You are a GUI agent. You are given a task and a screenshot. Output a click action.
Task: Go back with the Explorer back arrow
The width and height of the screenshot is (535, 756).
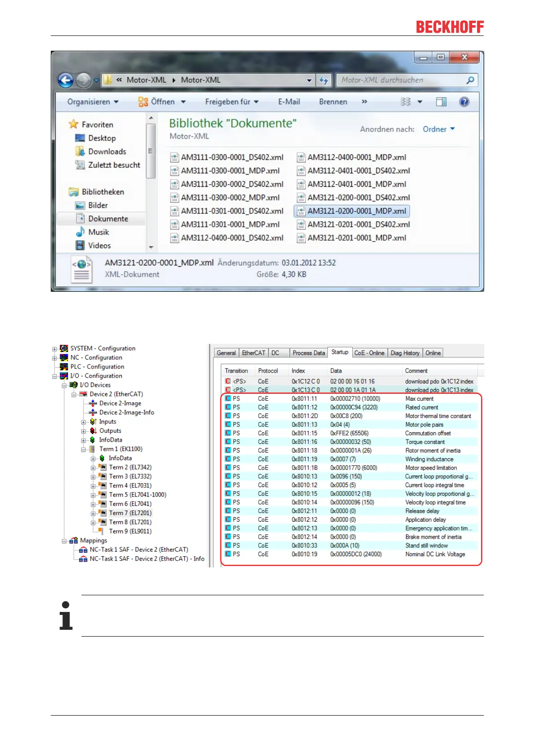point(66,80)
